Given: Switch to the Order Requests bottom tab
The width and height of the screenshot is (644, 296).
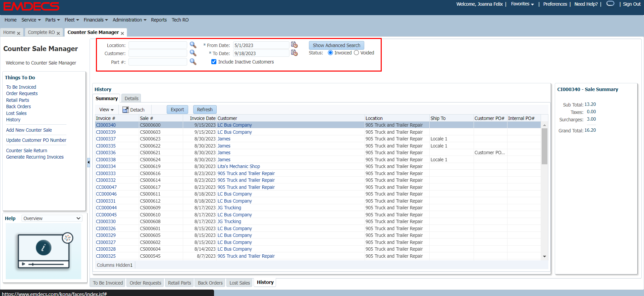Looking at the screenshot, I should pos(146,283).
